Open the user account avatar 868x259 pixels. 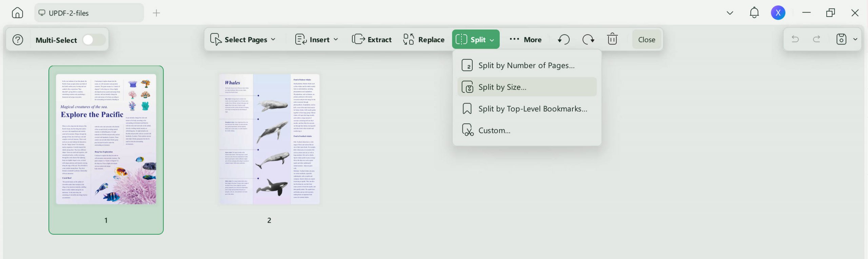(778, 13)
